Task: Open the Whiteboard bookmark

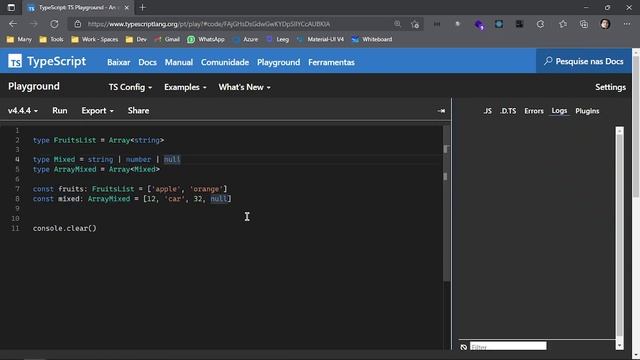Action: click(x=372, y=39)
